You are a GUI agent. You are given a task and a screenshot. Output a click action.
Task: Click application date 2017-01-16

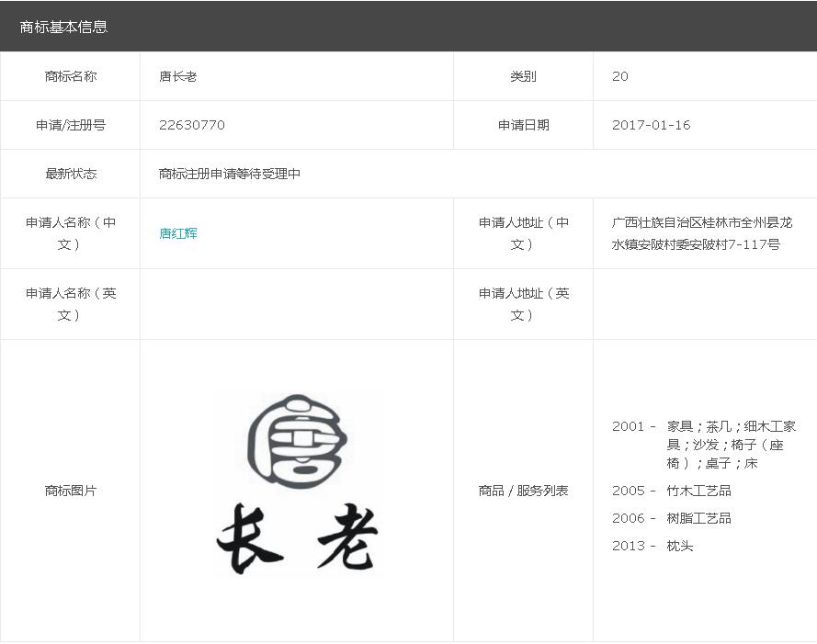tap(651, 125)
